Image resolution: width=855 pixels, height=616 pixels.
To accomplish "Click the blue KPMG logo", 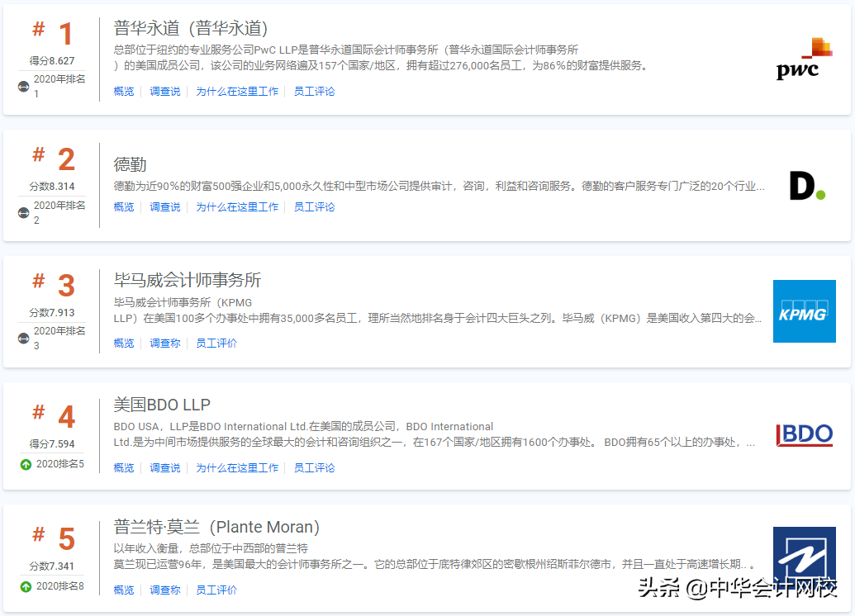I will coord(804,311).
